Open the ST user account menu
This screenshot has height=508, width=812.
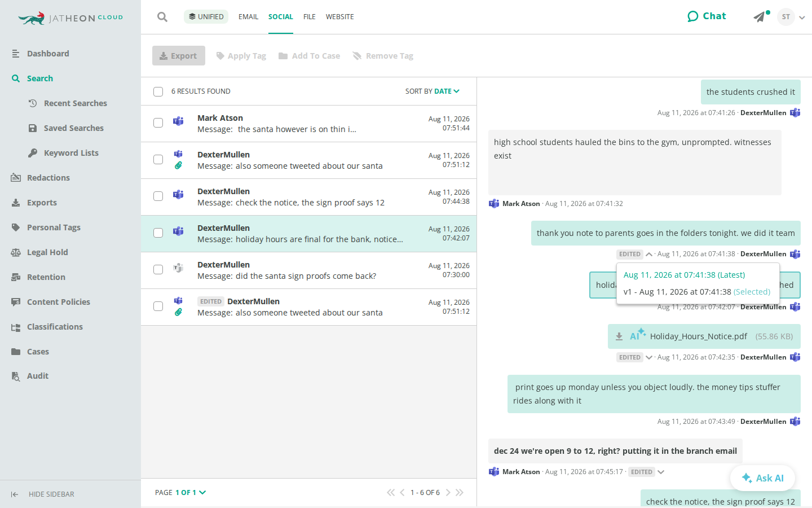[x=791, y=17]
